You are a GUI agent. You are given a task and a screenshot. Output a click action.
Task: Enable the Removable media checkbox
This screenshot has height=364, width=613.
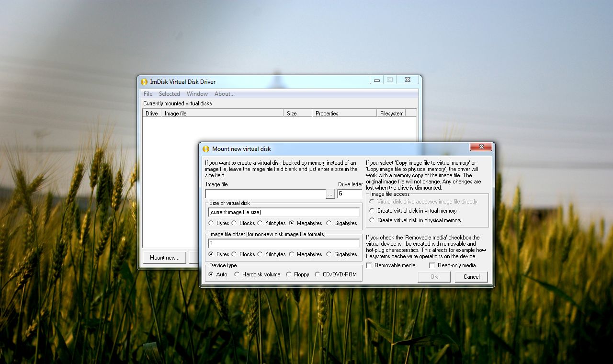pos(391,265)
